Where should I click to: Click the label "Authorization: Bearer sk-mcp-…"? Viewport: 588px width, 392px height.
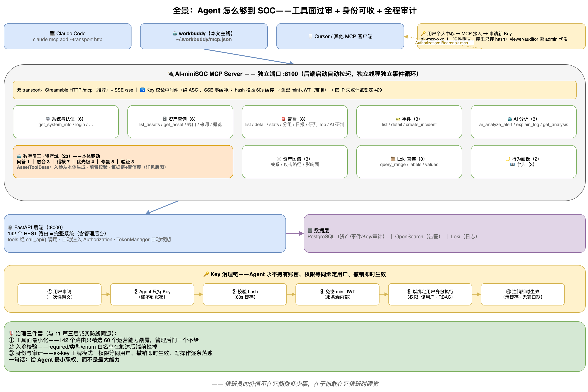pos(444,43)
